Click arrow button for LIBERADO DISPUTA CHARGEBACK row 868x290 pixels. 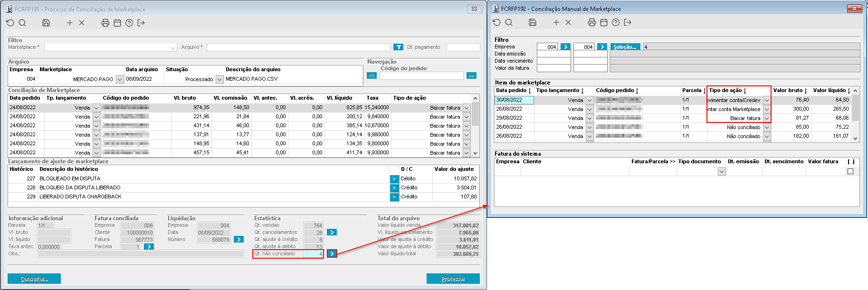click(394, 197)
